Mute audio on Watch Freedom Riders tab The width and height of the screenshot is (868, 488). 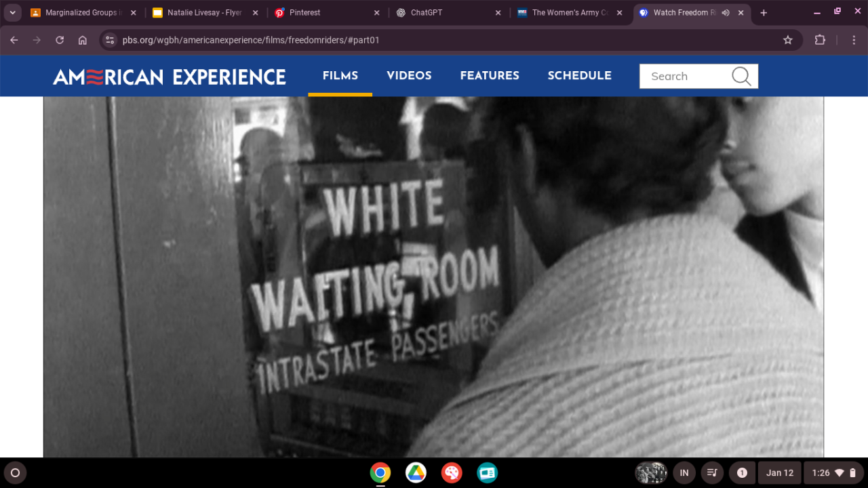726,13
